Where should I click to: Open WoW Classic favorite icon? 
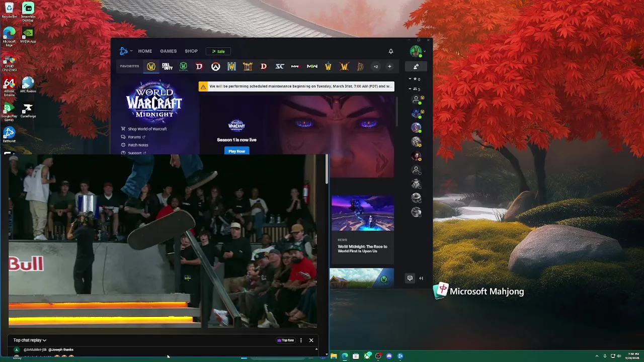pos(183,66)
